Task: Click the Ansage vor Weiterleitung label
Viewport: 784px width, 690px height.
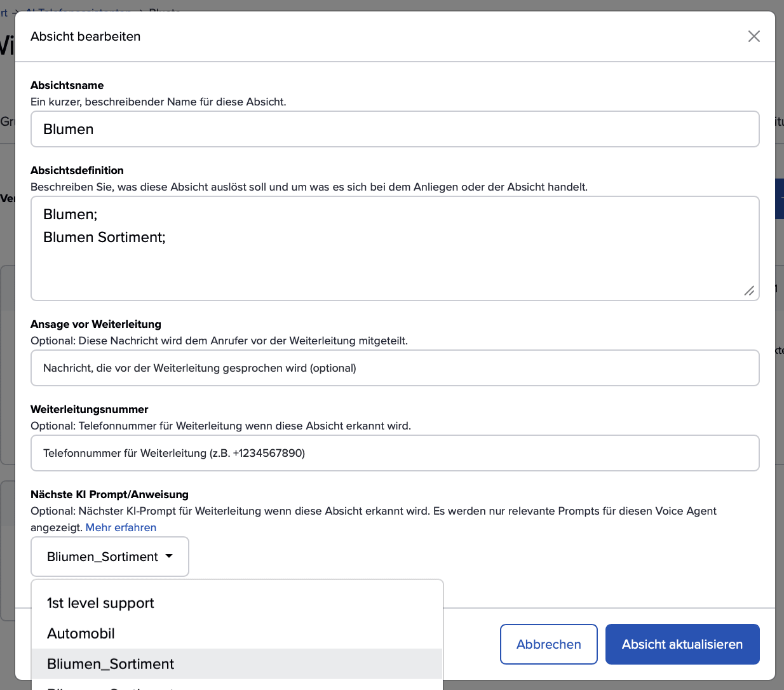Action: point(96,324)
